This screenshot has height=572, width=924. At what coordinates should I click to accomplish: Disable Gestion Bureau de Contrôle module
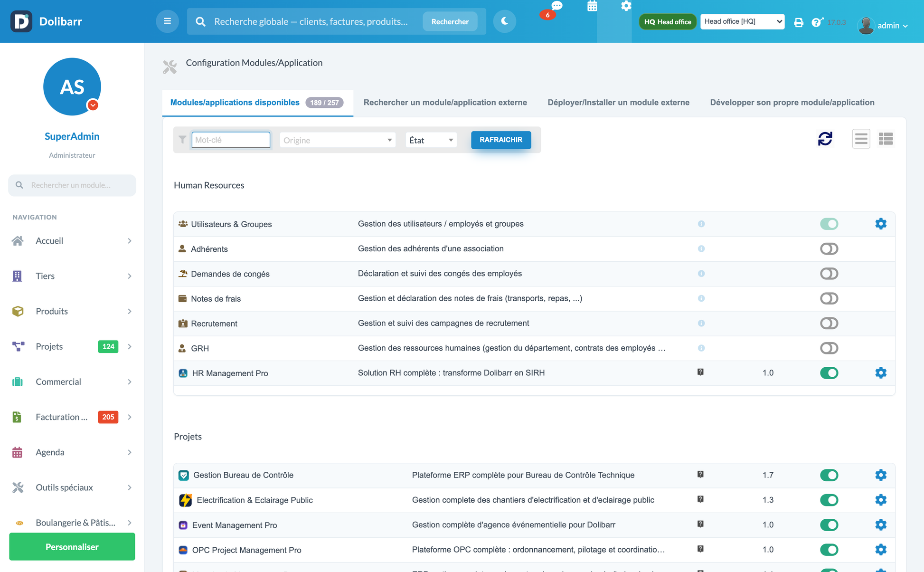829,475
